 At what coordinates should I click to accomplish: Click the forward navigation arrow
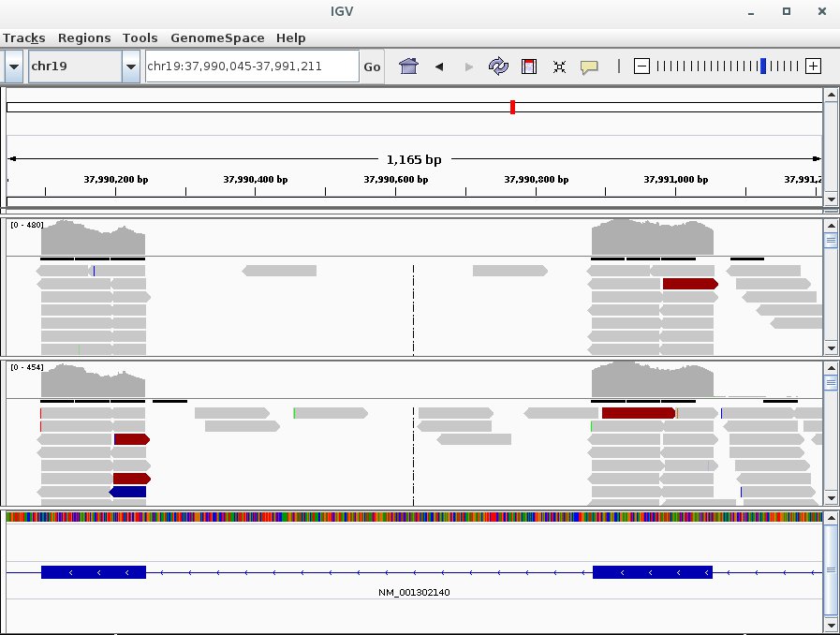click(x=469, y=66)
